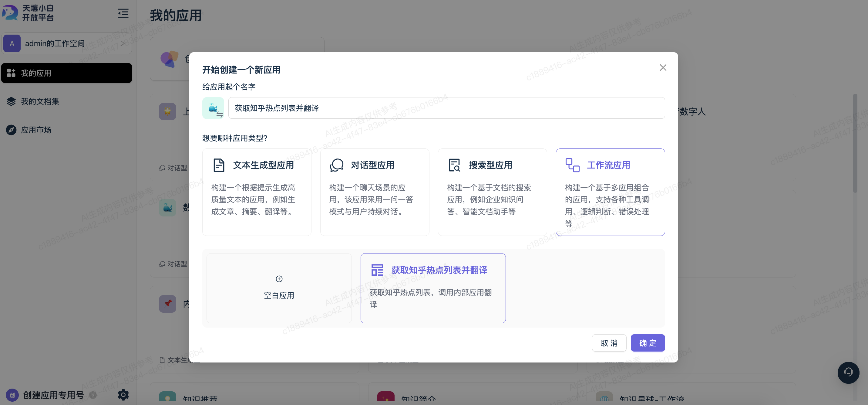Choose the 空白应用 blank template

pyautogui.click(x=279, y=288)
